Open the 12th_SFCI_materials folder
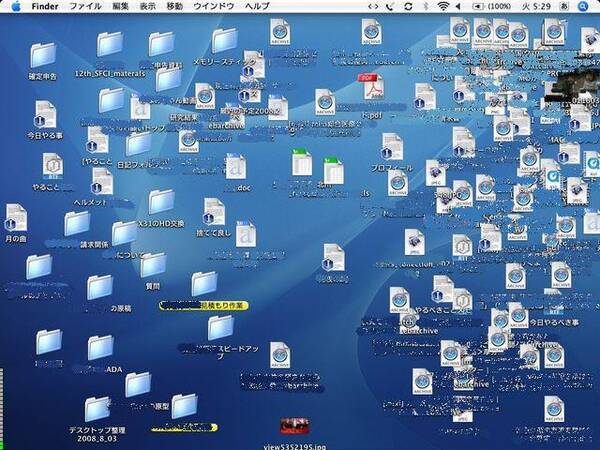The width and height of the screenshot is (600, 450). pyautogui.click(x=110, y=46)
